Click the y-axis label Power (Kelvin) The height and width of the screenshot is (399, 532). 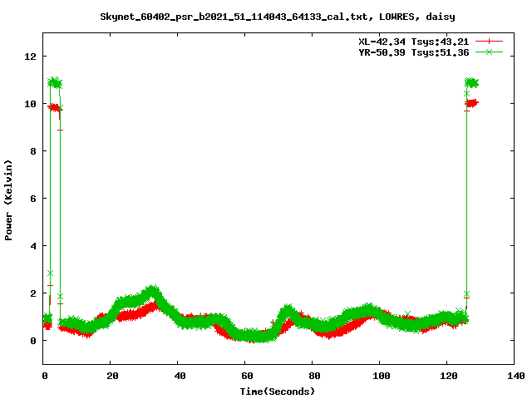8,200
